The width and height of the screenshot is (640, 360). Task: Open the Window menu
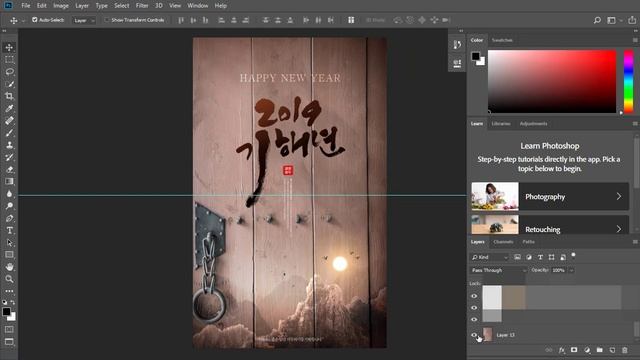pyautogui.click(x=198, y=6)
